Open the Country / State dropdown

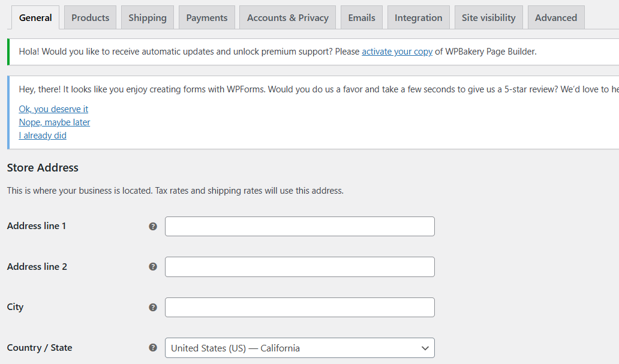299,348
